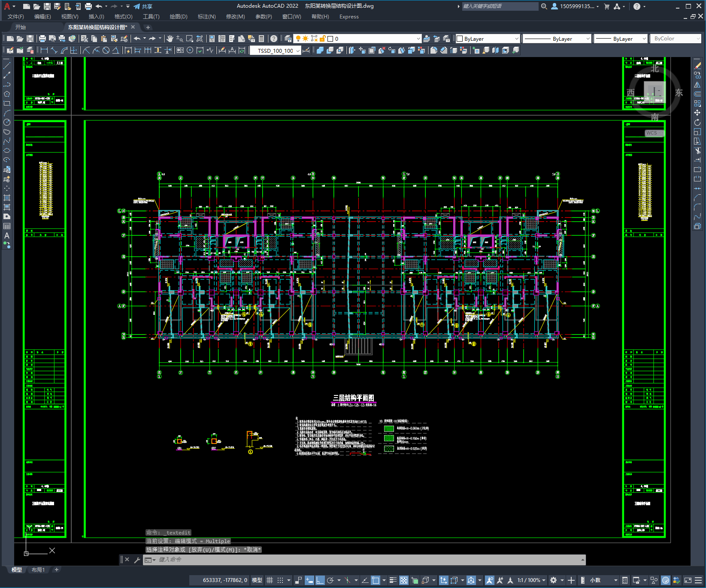Click the Layer Properties manager icon
Viewport: 706px width, 588px height.
pos(288,39)
